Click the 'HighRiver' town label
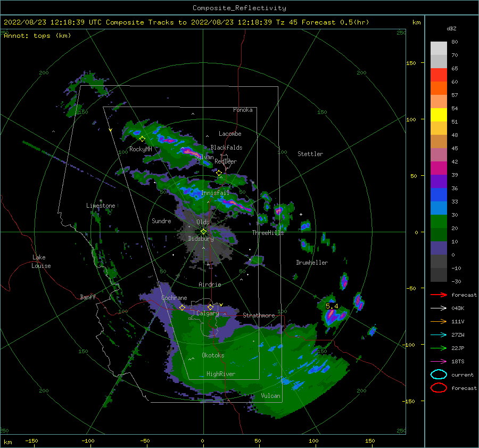Image resolution: width=479 pixels, height=448 pixels. pyautogui.click(x=220, y=374)
